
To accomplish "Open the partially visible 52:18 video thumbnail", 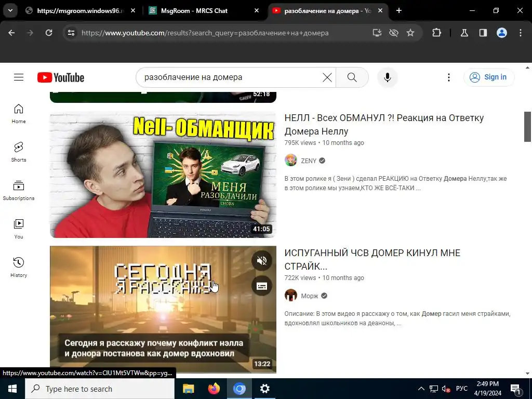I will coord(163,97).
